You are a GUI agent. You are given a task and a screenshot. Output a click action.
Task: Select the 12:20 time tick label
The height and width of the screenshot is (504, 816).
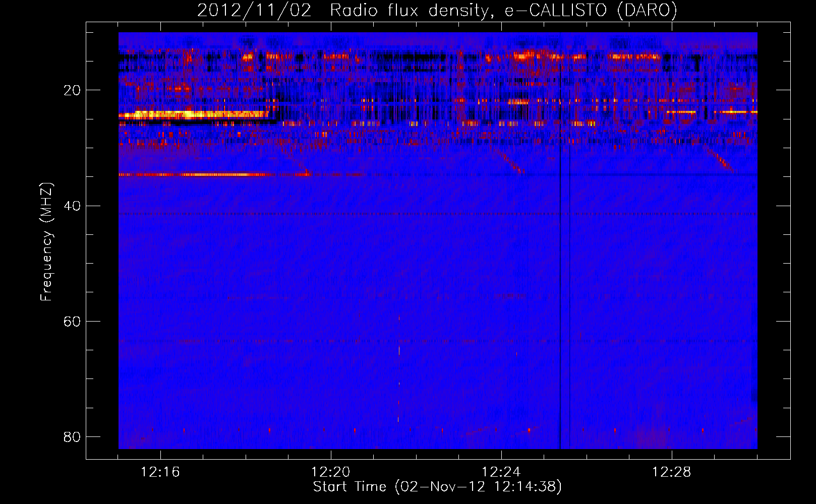[331, 472]
